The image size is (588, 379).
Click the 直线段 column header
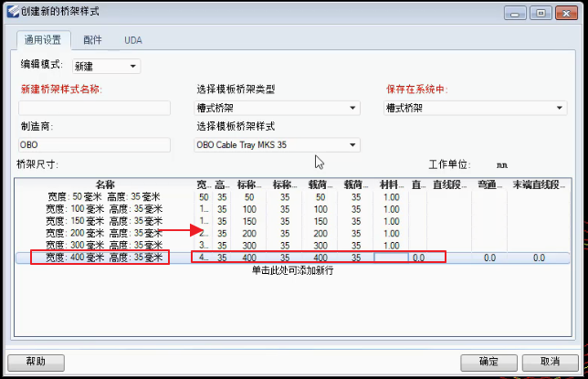[449, 184]
